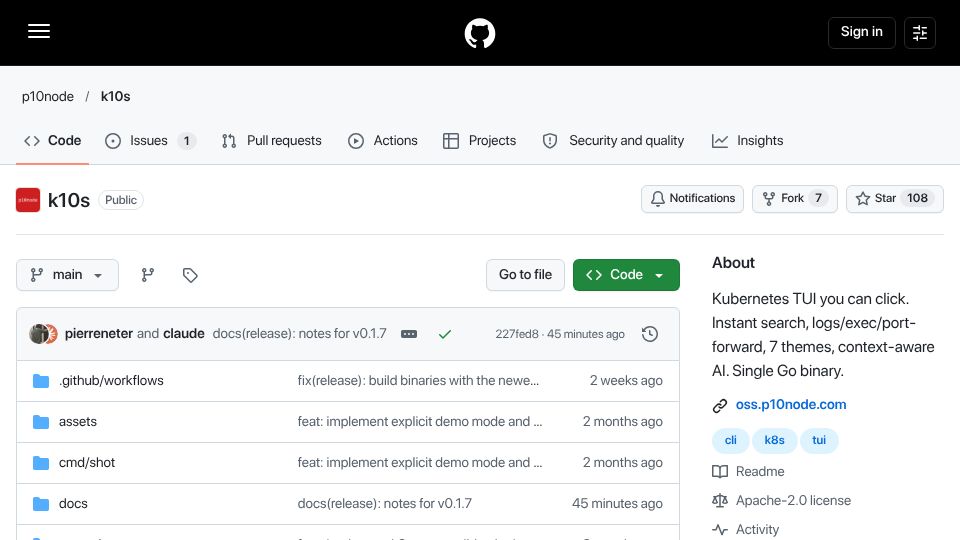Open latest commit message docs(release) notes
This screenshot has width=960, height=540.
[299, 334]
